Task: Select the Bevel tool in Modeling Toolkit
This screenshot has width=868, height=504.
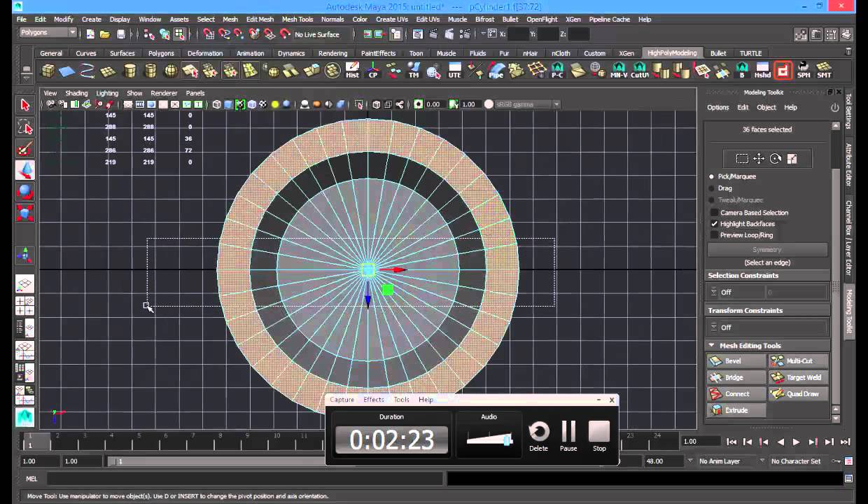Action: [x=736, y=361]
